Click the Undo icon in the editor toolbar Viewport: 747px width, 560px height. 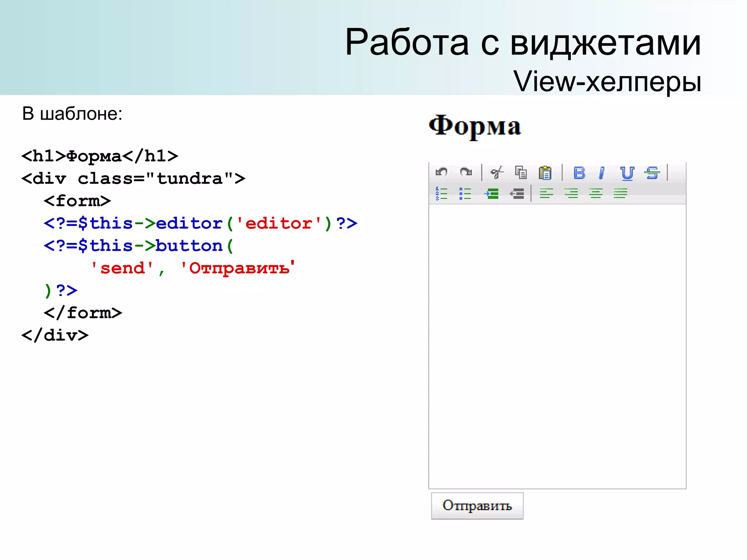click(x=441, y=172)
